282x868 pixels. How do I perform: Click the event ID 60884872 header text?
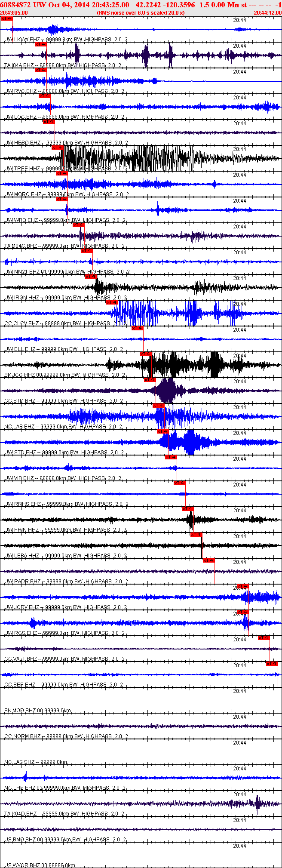16,4
